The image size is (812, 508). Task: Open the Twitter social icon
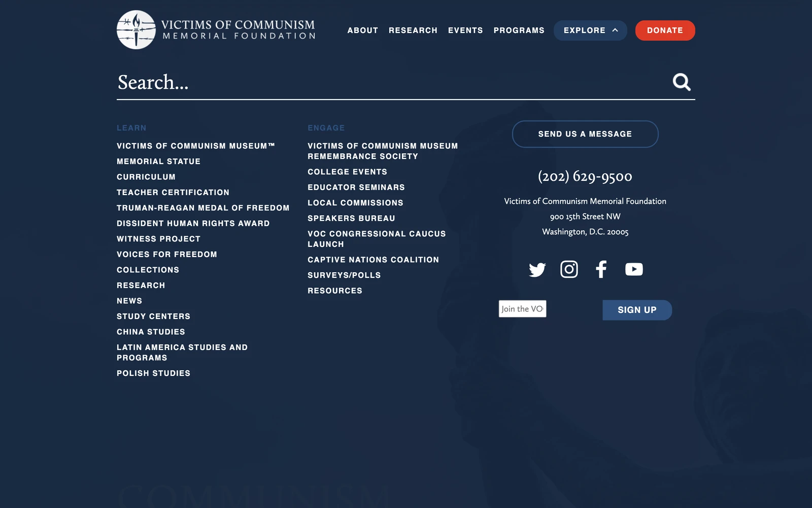point(537,269)
